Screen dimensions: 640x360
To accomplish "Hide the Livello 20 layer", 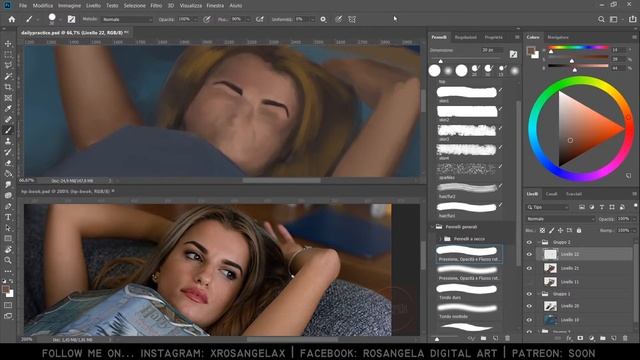I will pyautogui.click(x=529, y=306).
